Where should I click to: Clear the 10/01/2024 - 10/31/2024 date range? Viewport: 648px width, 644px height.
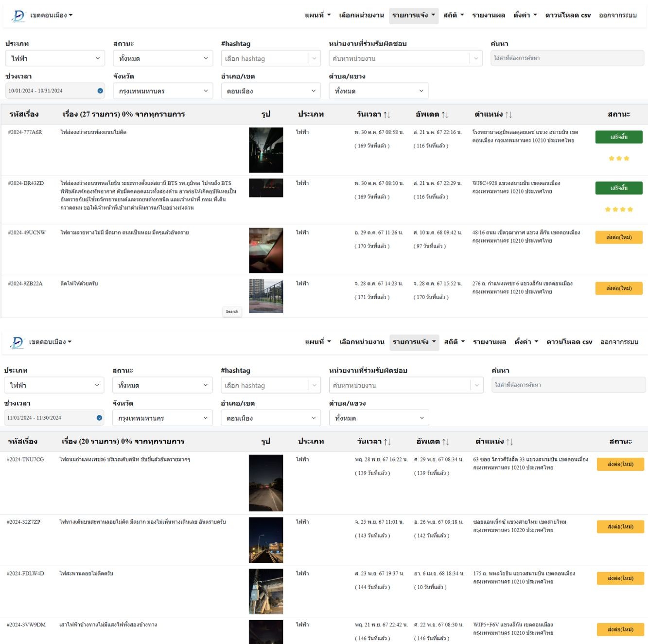tap(100, 91)
